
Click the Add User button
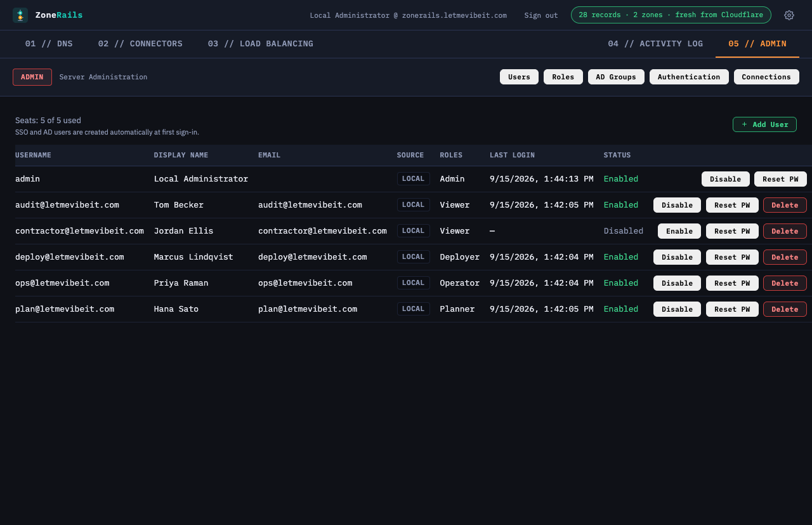coord(764,124)
